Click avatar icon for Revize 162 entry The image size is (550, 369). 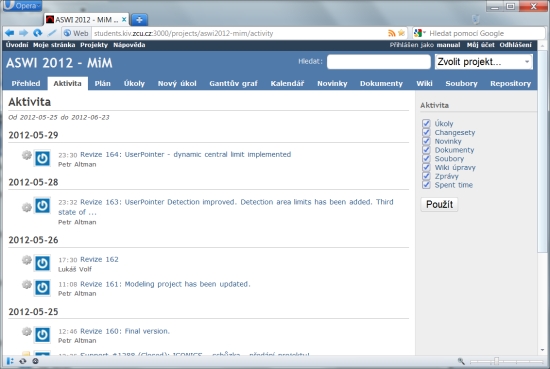tap(42, 263)
